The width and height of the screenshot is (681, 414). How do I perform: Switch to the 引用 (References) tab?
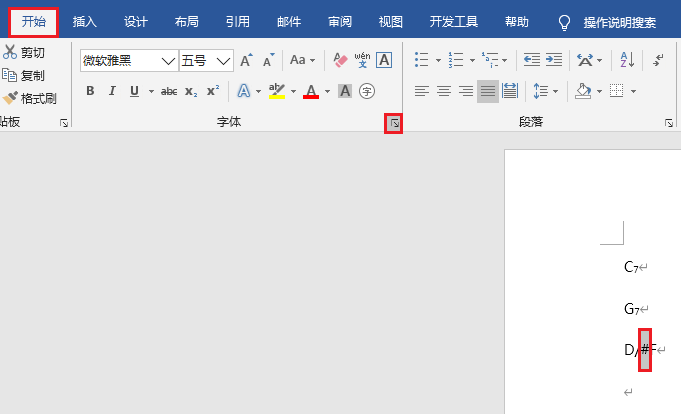pyautogui.click(x=238, y=22)
